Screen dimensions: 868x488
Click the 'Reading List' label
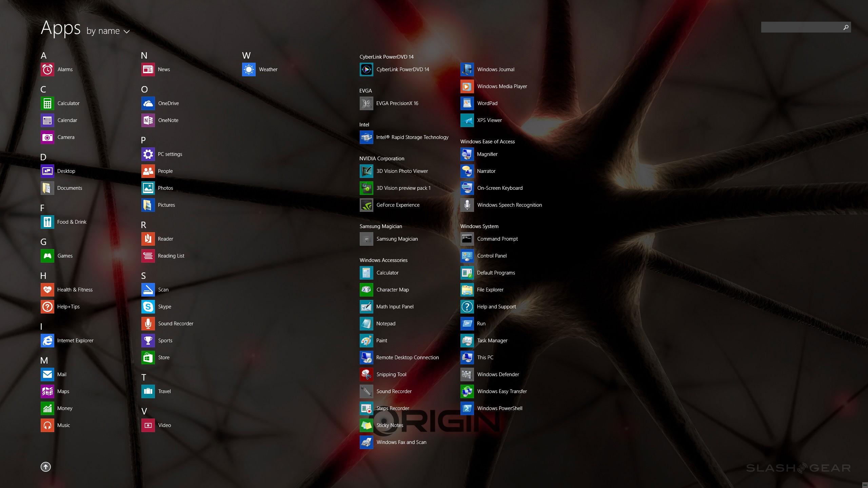point(171,256)
